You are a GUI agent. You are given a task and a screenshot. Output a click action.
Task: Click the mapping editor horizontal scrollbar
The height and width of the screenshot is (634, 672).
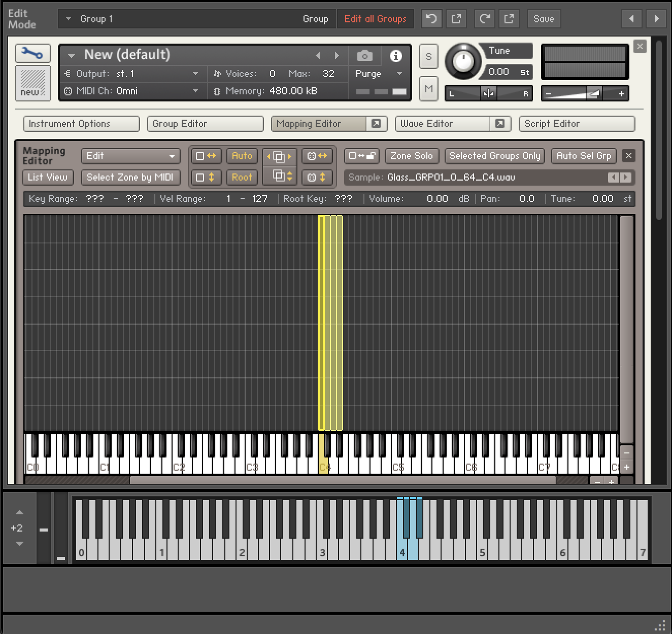(x=343, y=480)
